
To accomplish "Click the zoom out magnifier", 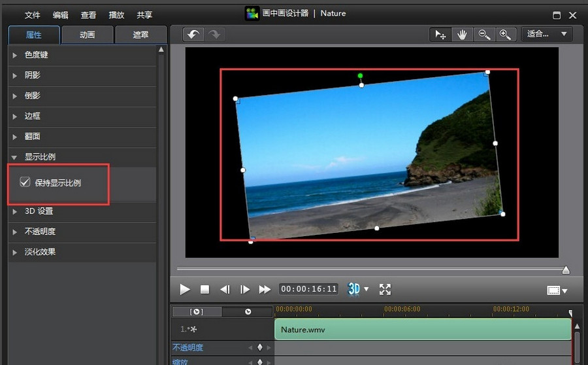I will coord(483,35).
